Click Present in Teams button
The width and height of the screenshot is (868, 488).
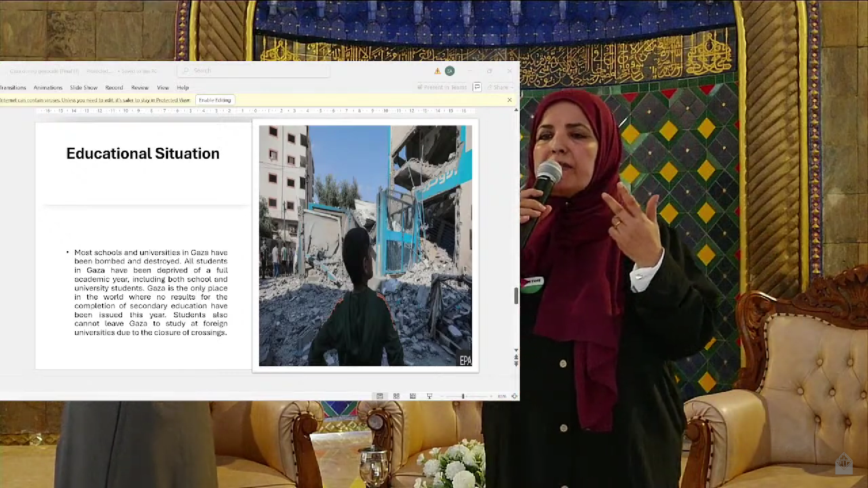coord(442,87)
